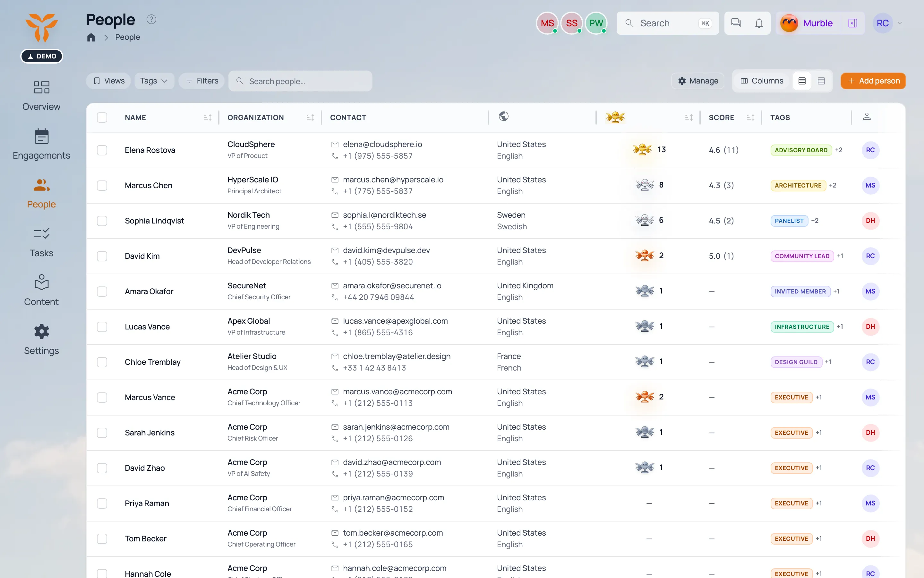The height and width of the screenshot is (578, 924).
Task: Click the Add person button
Action: point(873,81)
